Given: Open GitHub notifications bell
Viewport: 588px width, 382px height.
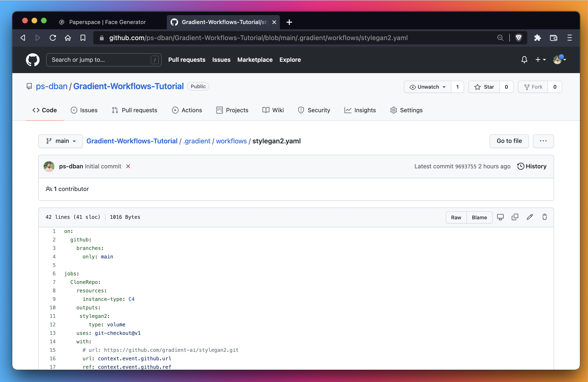Looking at the screenshot, I should [524, 60].
